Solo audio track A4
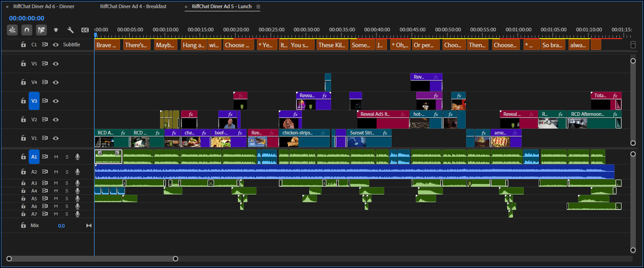 click(x=67, y=191)
